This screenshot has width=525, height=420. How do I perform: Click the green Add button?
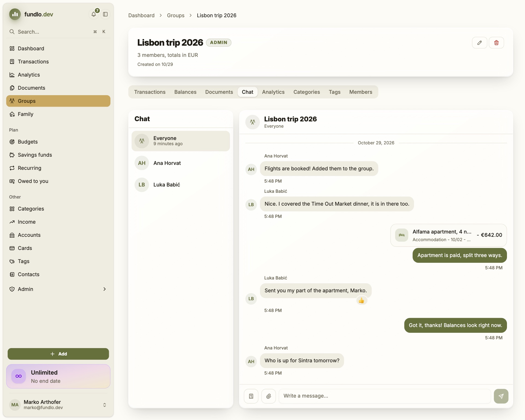coord(58,354)
